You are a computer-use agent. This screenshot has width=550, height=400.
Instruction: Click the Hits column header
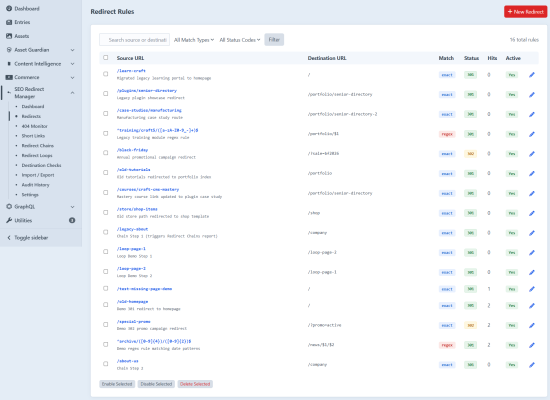492,58
